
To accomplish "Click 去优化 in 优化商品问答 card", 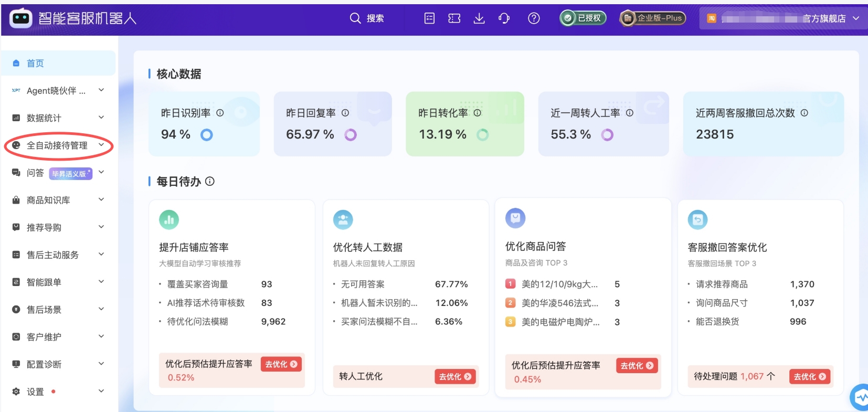I will [637, 366].
